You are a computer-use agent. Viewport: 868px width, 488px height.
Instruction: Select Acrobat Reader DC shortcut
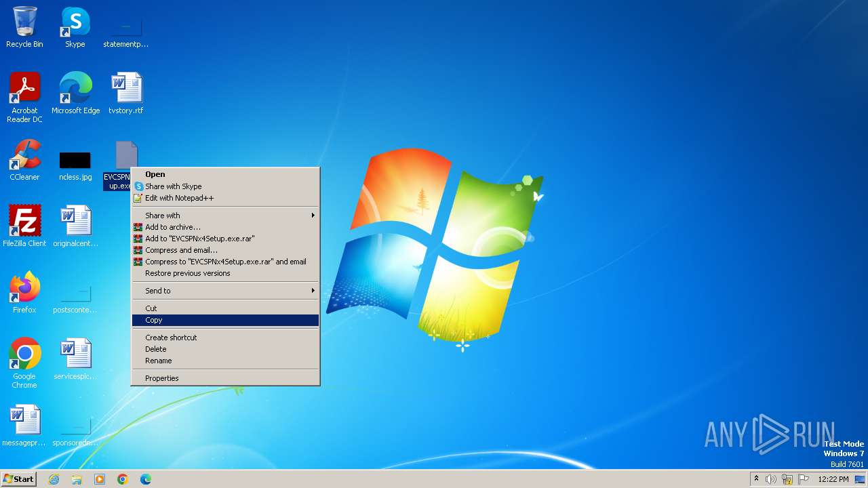pyautogui.click(x=24, y=98)
